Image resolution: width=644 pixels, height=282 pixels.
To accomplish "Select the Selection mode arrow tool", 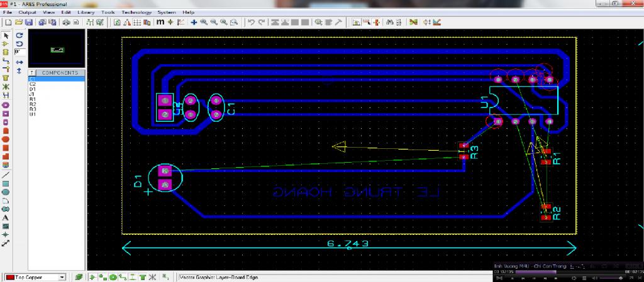I will coord(6,35).
